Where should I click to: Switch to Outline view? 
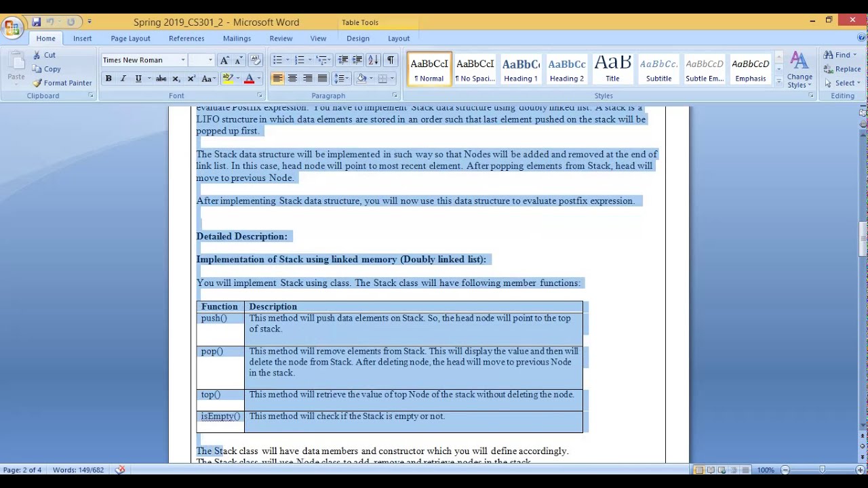pyautogui.click(x=734, y=470)
